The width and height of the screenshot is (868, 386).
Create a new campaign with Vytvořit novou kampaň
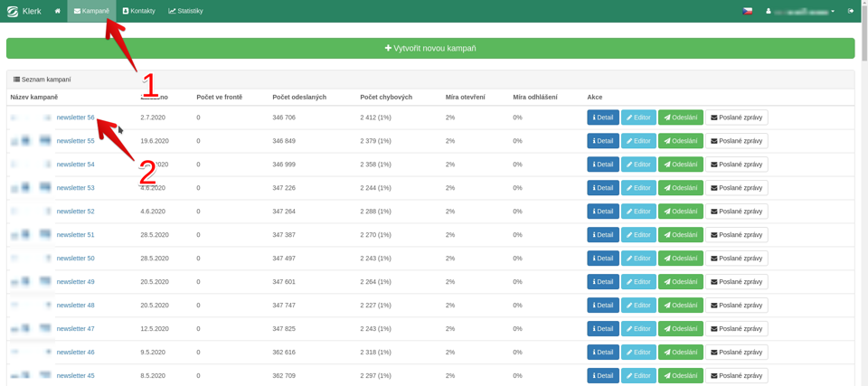pyautogui.click(x=430, y=48)
